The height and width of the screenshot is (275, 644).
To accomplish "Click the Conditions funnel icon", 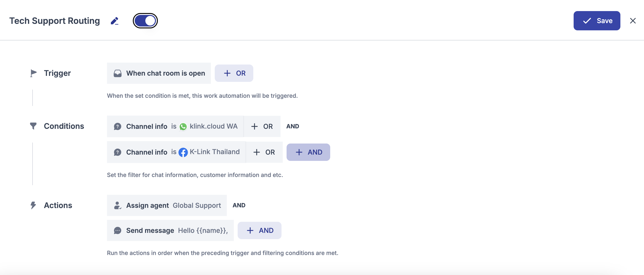I will point(33,126).
